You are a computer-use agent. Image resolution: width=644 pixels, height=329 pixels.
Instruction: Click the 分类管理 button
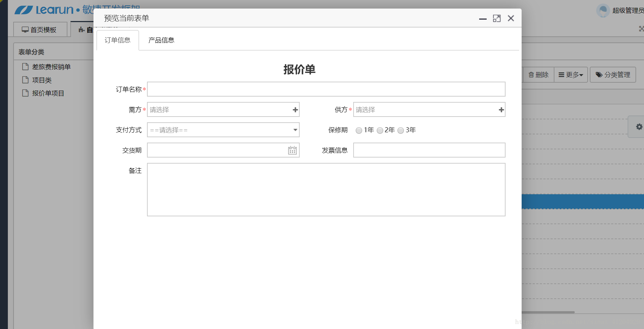point(613,75)
